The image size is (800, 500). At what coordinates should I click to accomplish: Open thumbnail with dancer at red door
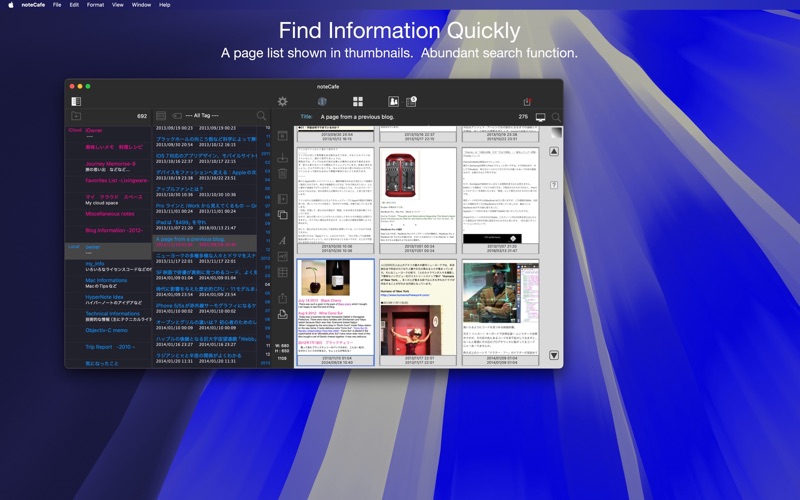pos(418,312)
